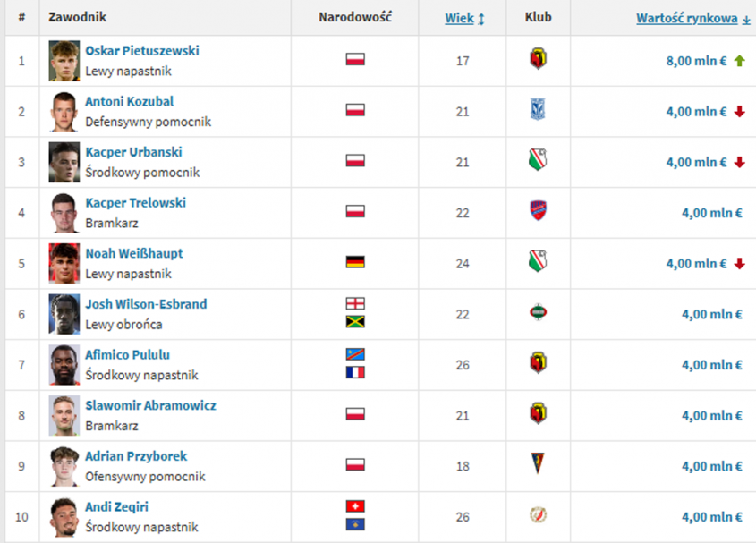Click Legia crest in Kacper Urbanski row

538,161
